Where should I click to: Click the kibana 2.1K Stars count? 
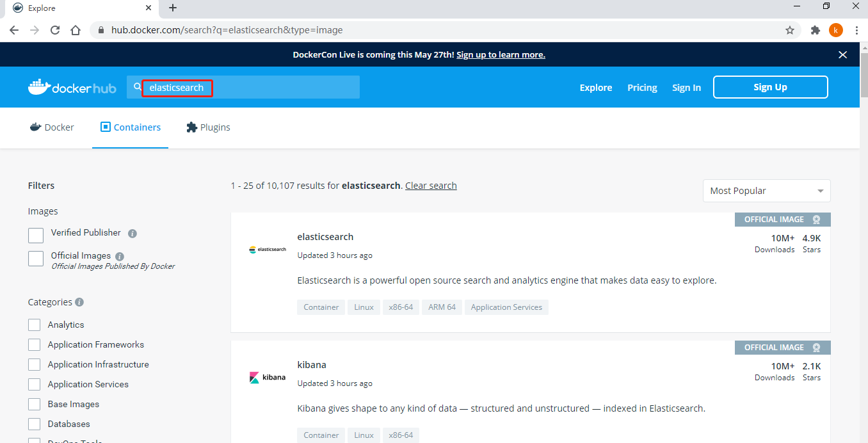point(812,371)
